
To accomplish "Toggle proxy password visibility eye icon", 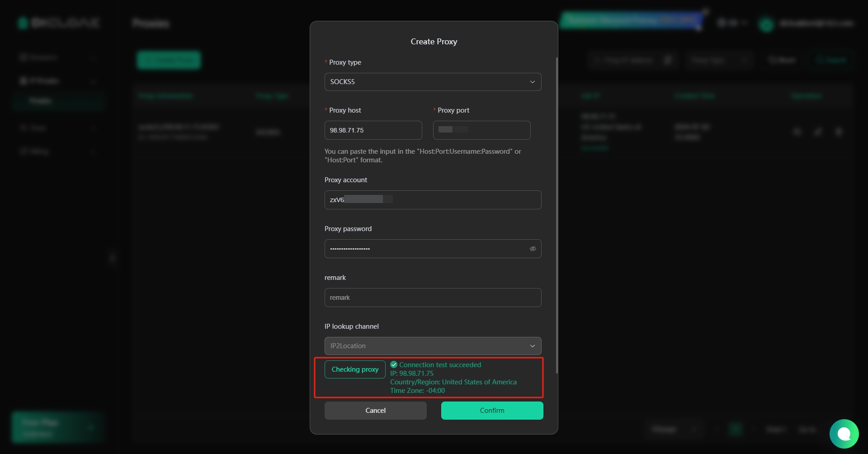I will click(x=533, y=249).
